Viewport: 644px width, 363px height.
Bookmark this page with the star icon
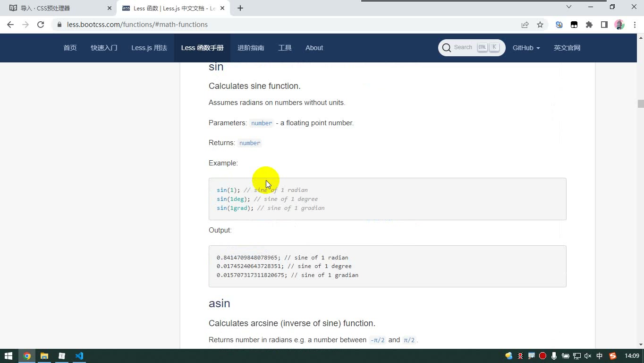coord(540,25)
